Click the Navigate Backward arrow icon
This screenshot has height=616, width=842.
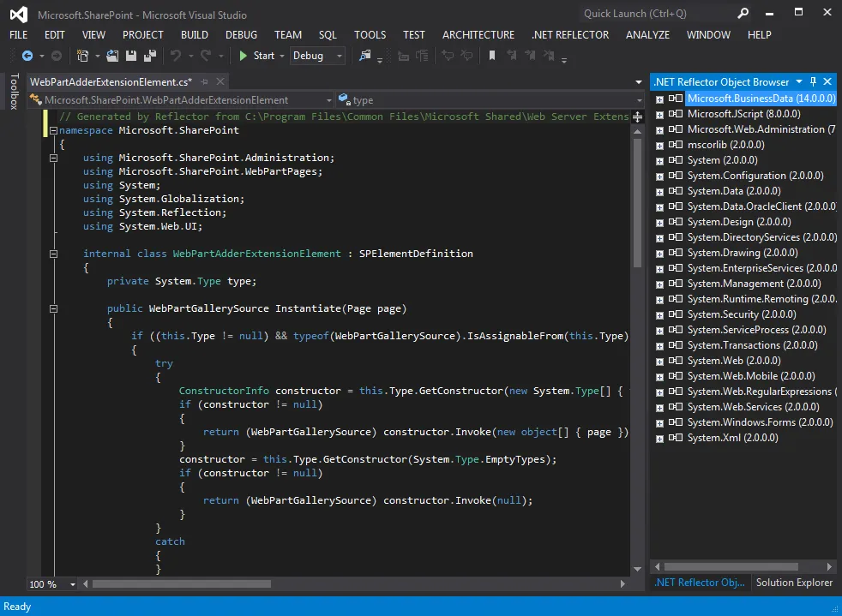tap(27, 56)
